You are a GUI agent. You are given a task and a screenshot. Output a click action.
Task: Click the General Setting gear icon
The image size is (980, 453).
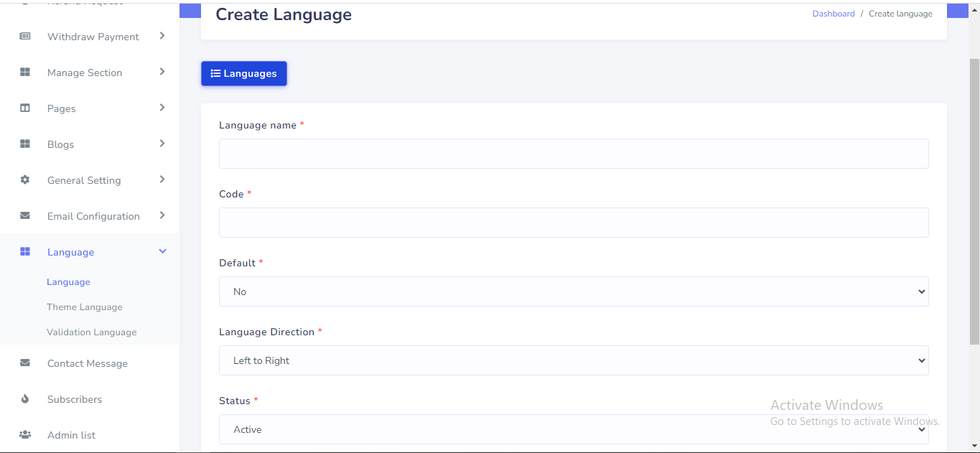point(25,180)
